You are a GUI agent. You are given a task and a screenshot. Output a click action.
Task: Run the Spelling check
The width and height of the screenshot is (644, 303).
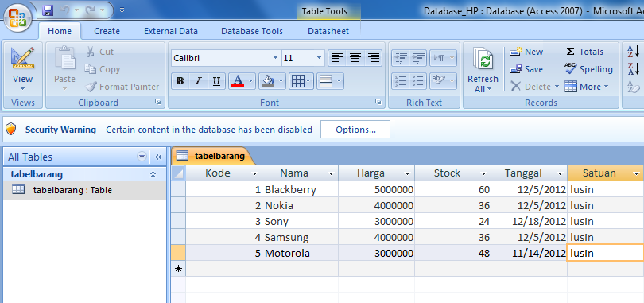[x=589, y=69]
